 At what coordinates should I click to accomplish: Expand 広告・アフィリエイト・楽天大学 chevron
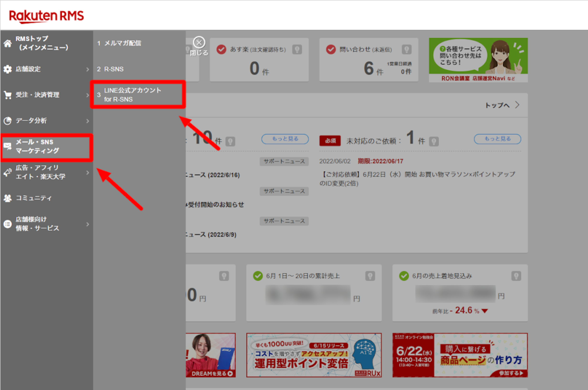point(87,172)
